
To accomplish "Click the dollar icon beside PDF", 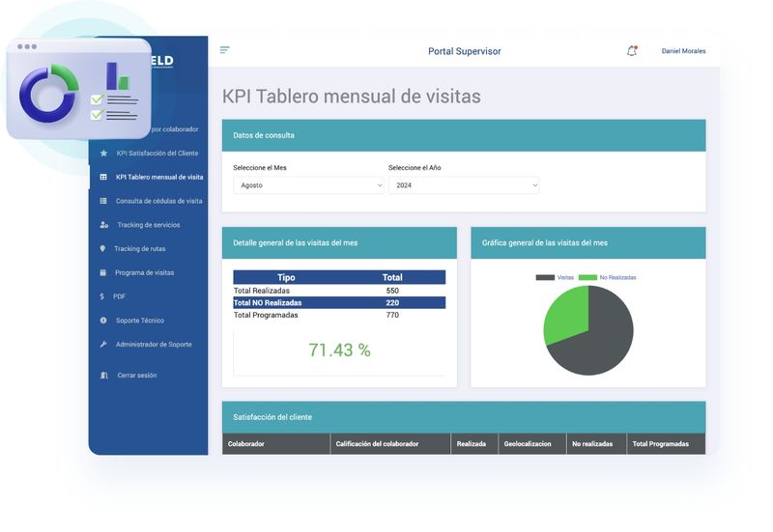I will 102,296.
